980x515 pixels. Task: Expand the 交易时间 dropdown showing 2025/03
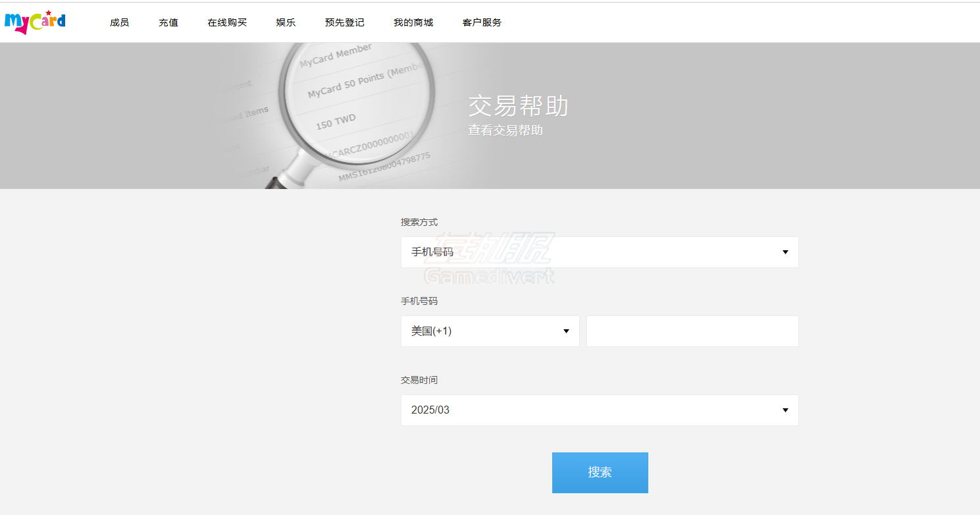pyautogui.click(x=600, y=410)
